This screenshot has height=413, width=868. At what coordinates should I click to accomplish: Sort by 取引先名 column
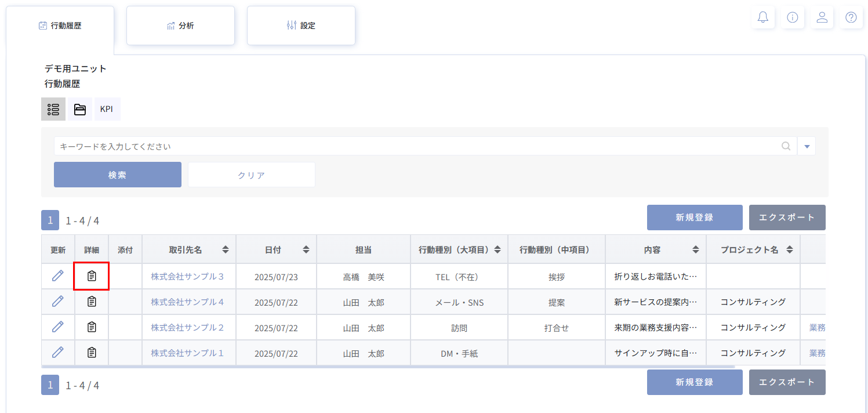click(226, 250)
